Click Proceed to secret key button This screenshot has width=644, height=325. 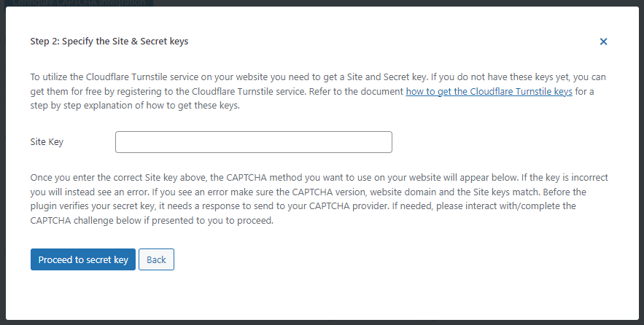click(x=83, y=259)
